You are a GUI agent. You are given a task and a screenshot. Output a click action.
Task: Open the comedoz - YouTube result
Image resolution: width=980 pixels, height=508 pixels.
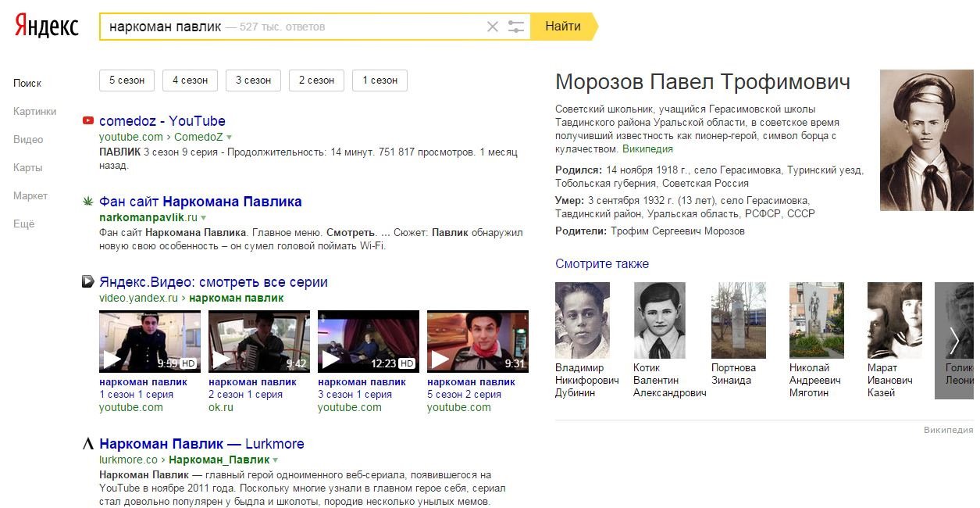[x=162, y=121]
